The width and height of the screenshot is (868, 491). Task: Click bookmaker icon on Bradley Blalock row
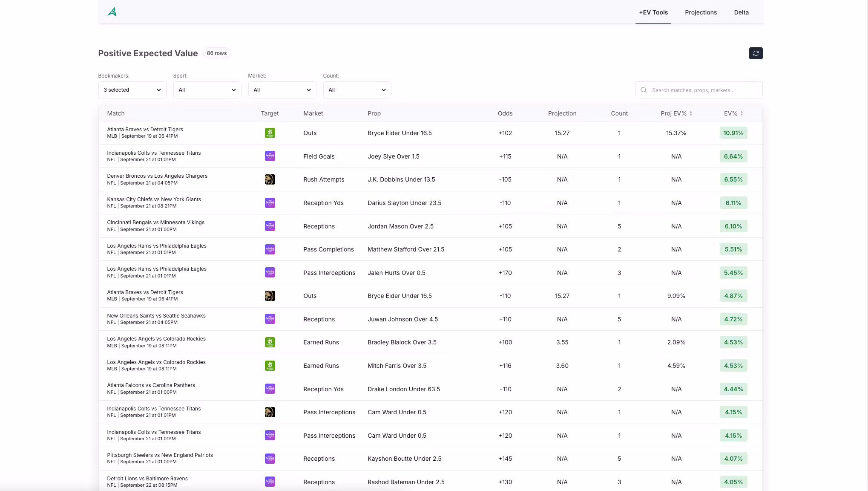click(270, 342)
